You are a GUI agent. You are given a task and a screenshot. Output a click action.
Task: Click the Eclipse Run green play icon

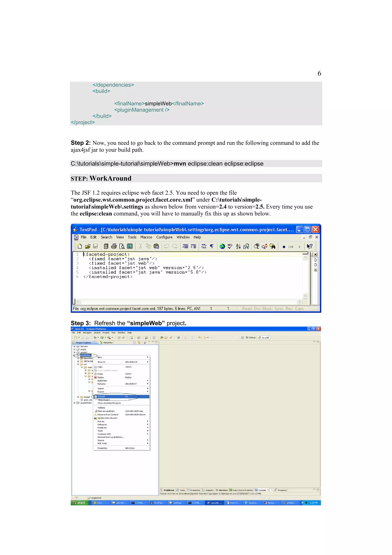pyautogui.click(x=102, y=338)
